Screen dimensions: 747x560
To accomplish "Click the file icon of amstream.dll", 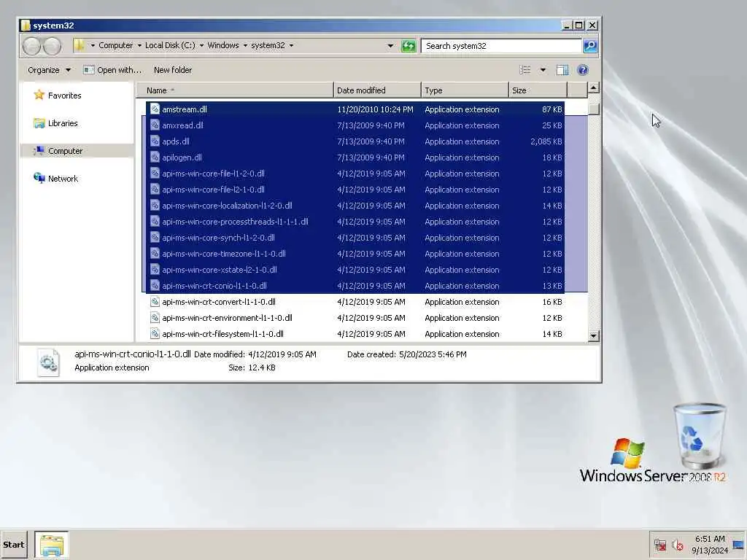I will tap(155, 109).
